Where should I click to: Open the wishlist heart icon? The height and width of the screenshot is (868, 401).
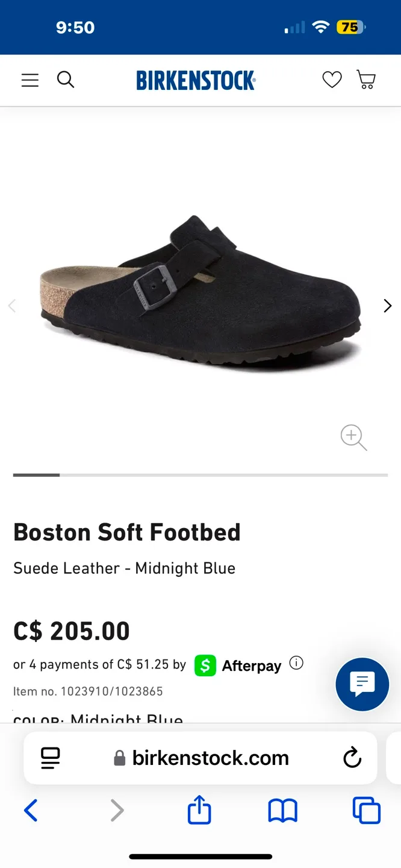[x=332, y=79]
